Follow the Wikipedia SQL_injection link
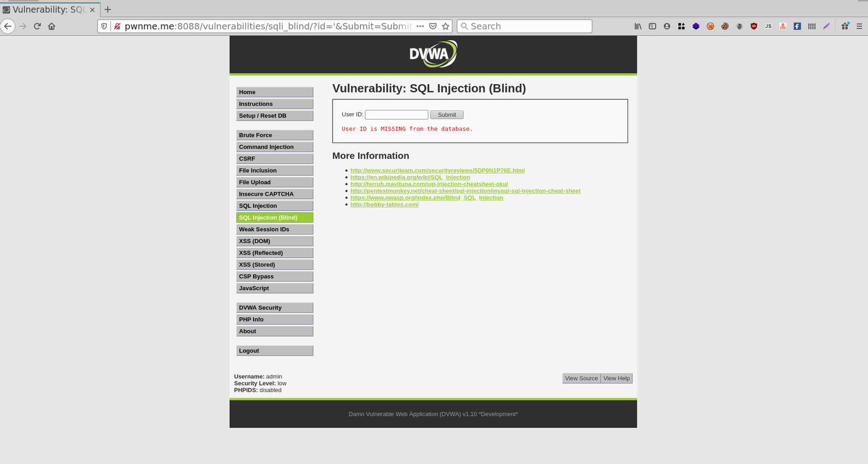Image resolution: width=868 pixels, height=464 pixels. [410, 177]
